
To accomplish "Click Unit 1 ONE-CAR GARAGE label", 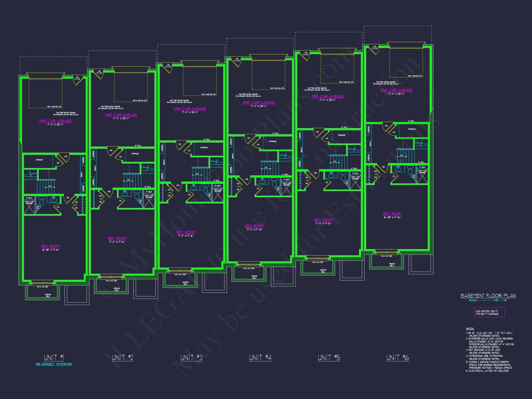I will point(55,121).
